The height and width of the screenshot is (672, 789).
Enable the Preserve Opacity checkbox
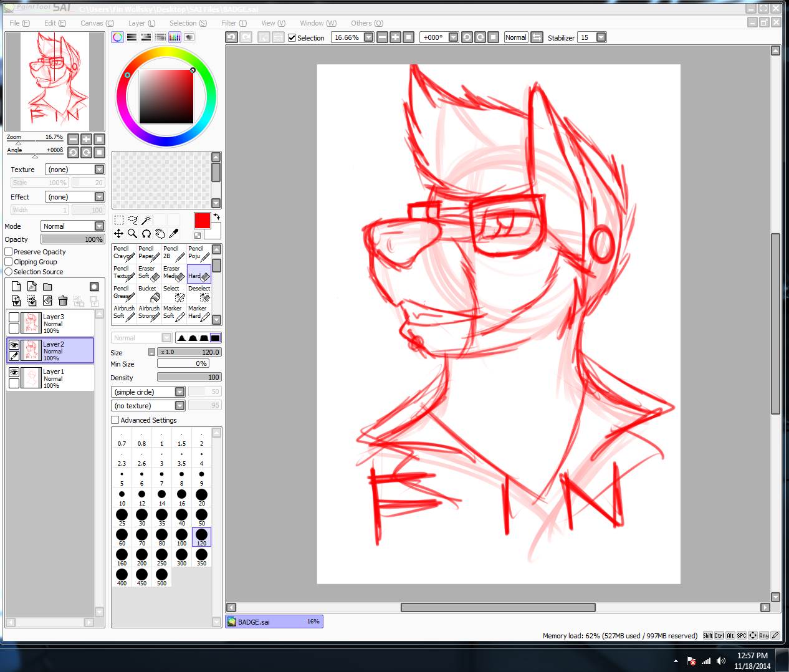pos(9,252)
